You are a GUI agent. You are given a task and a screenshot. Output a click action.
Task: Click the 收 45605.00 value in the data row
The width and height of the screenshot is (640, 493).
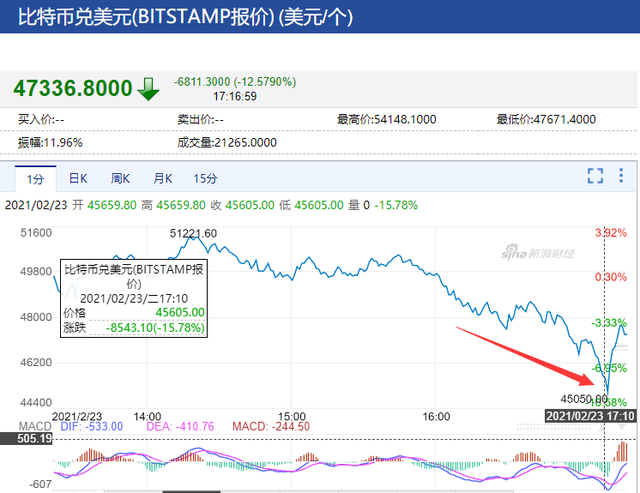242,205
